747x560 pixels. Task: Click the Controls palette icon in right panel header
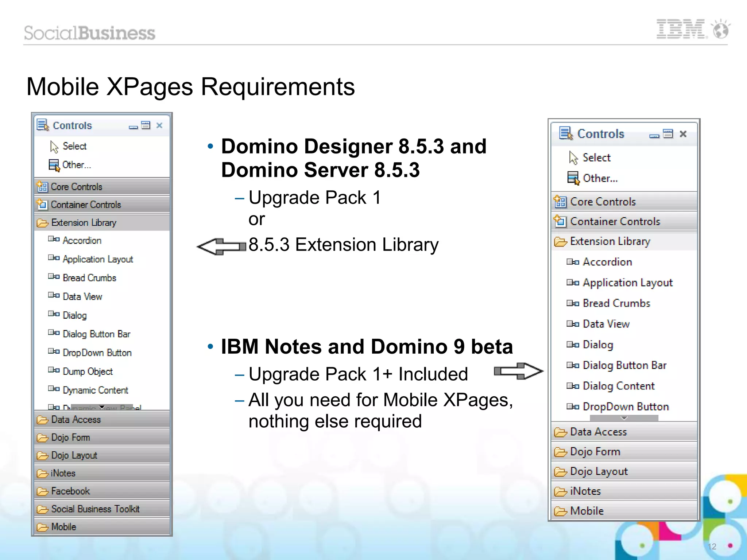pyautogui.click(x=566, y=133)
